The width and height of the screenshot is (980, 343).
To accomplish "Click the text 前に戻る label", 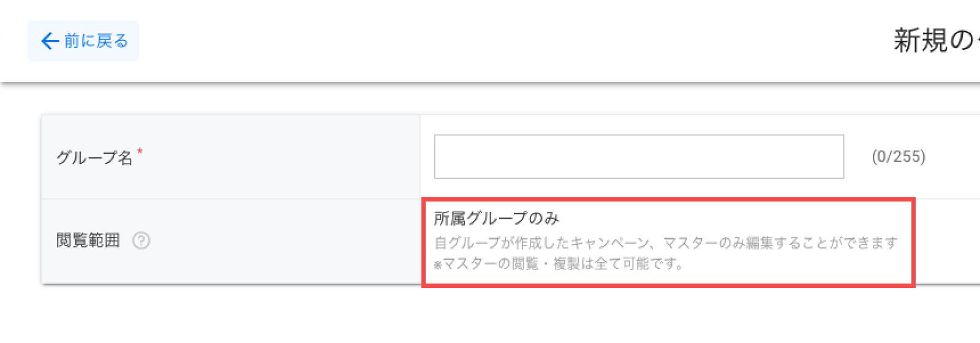I will point(96,41).
